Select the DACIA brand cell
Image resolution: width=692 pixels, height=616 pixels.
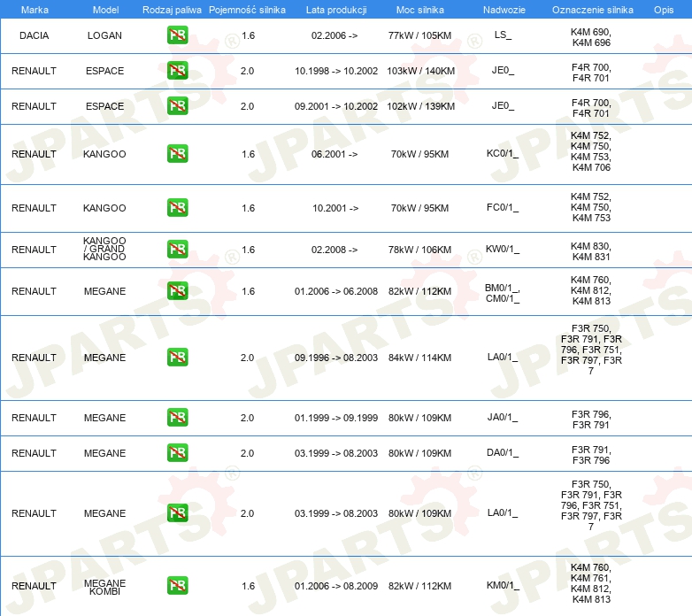pos(34,35)
